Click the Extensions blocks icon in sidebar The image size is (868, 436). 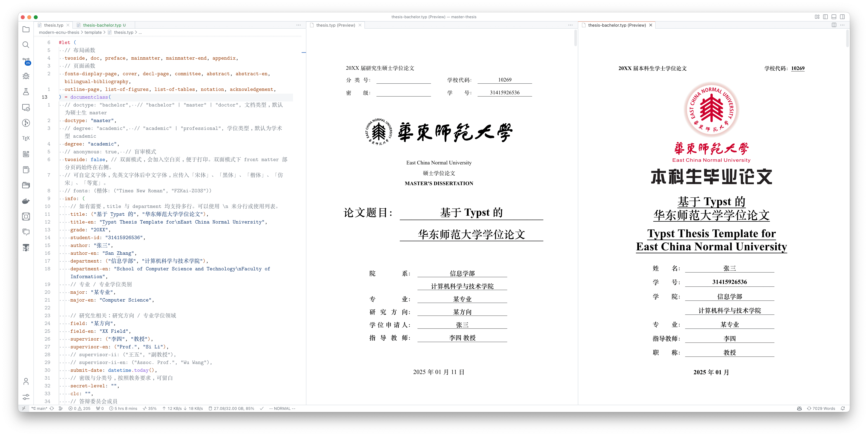26,154
